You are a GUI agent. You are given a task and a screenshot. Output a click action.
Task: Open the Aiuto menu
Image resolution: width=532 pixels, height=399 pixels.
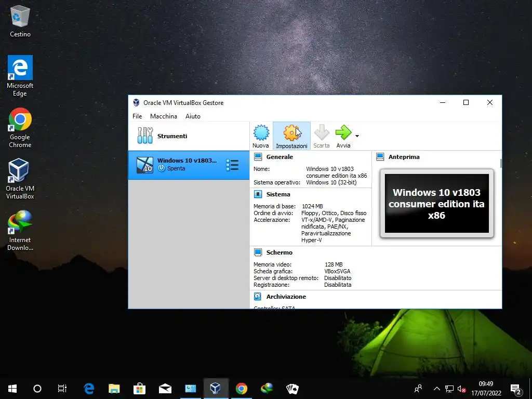click(x=193, y=116)
